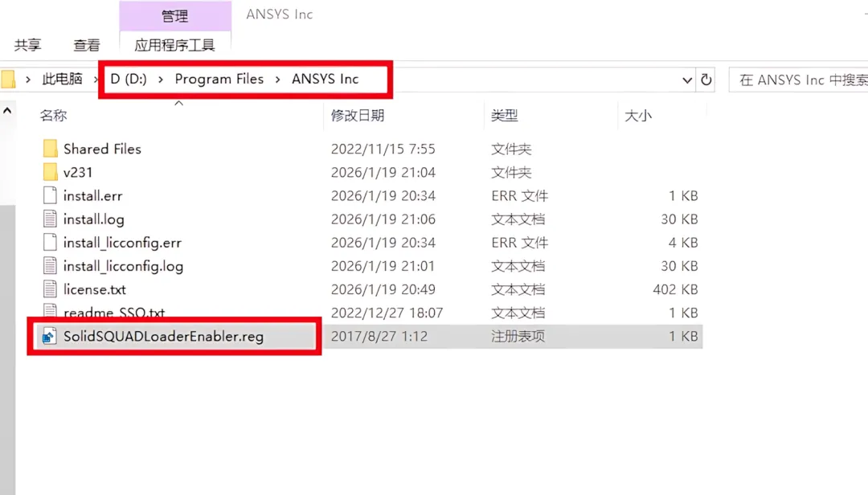
Task: Select install.err file name
Action: coord(93,195)
